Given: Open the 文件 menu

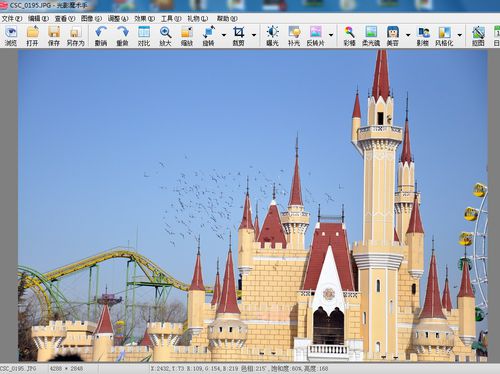Looking at the screenshot, I should pyautogui.click(x=12, y=19).
